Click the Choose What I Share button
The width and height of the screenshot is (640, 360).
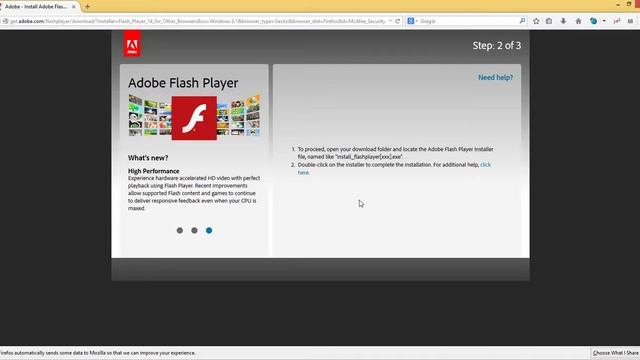(x=616, y=353)
